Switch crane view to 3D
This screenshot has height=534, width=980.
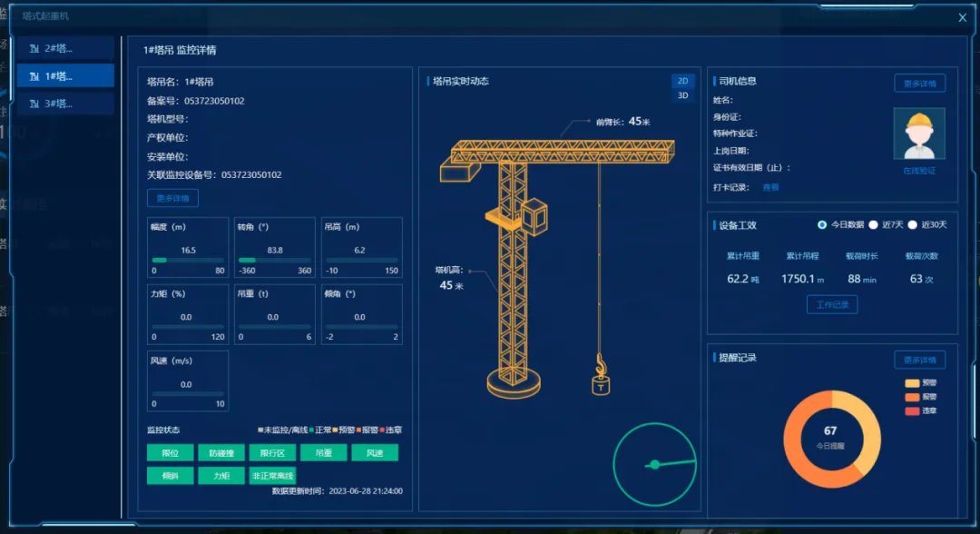click(x=682, y=95)
